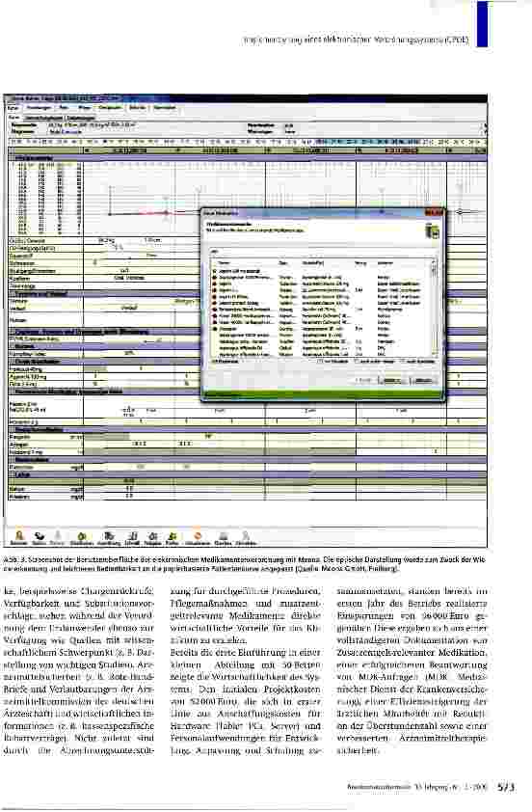This screenshot has width=532, height=812.
Task: Click the Cancel button in the medication dialog
Action: click(421, 381)
